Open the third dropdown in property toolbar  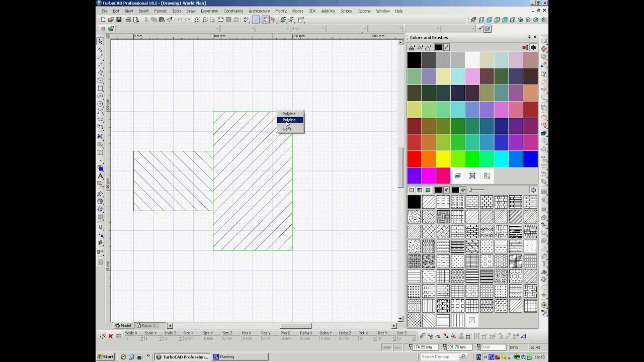(288, 29)
